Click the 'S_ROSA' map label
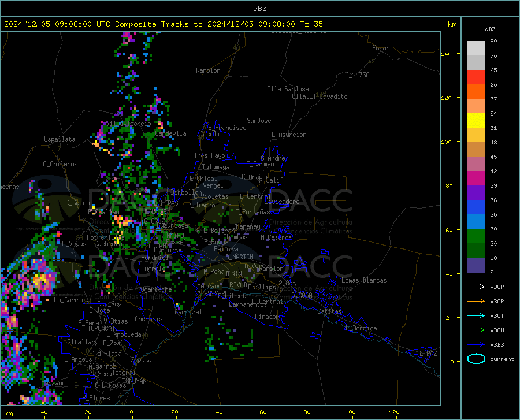 coord(302,295)
